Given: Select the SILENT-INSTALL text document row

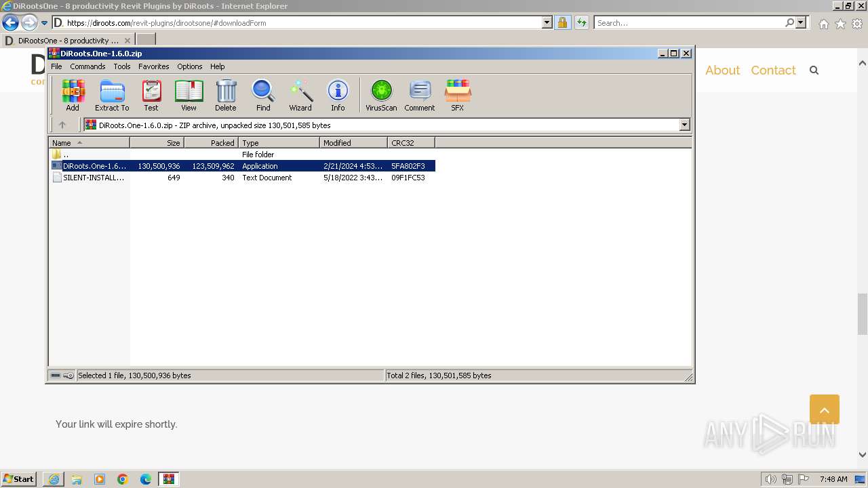Looking at the screenshot, I should tap(242, 178).
